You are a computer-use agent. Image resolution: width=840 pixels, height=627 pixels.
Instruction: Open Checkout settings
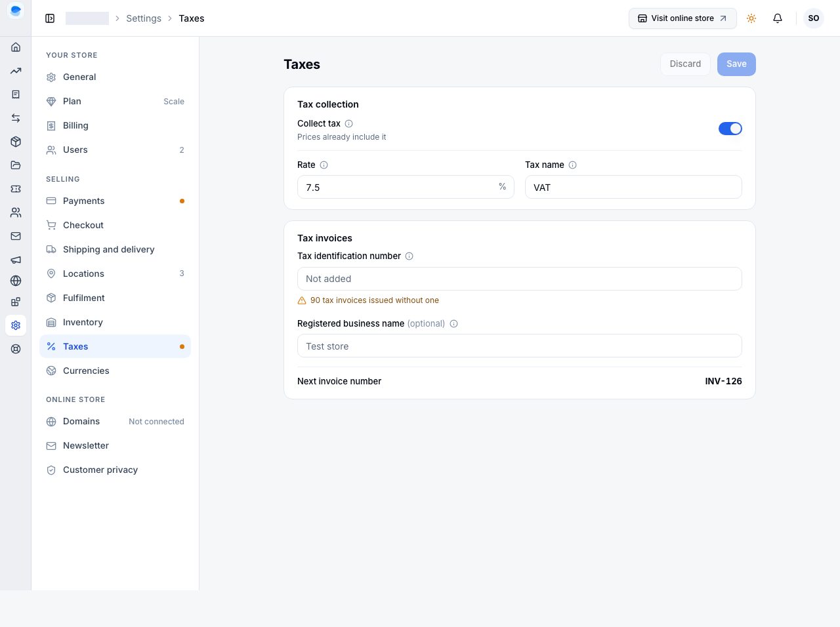pyautogui.click(x=115, y=225)
